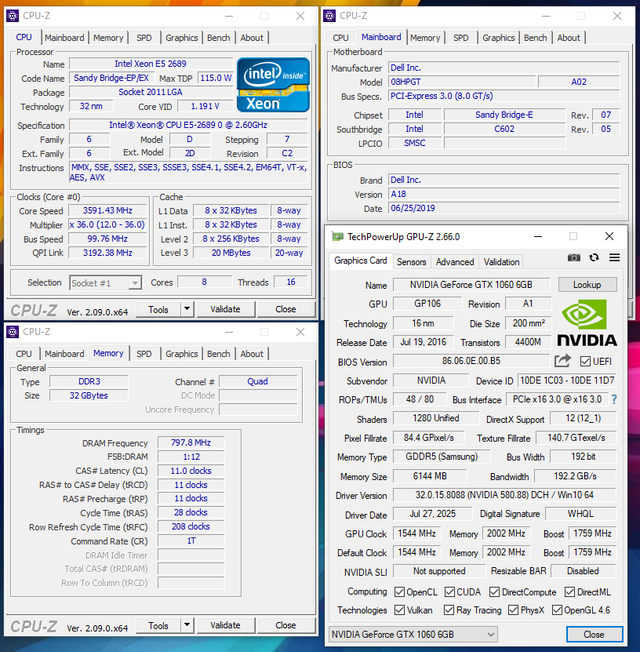Take GPU-Z screenshot with camera icon

[x=574, y=258]
